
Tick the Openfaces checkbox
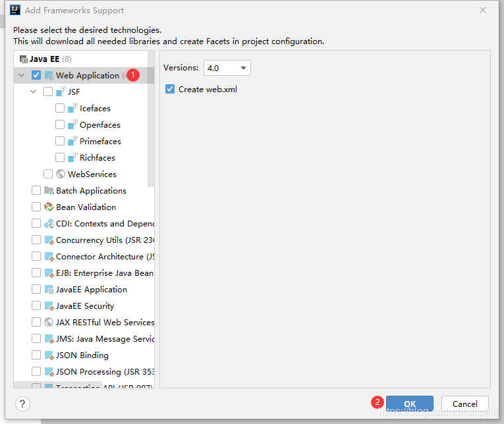point(60,124)
